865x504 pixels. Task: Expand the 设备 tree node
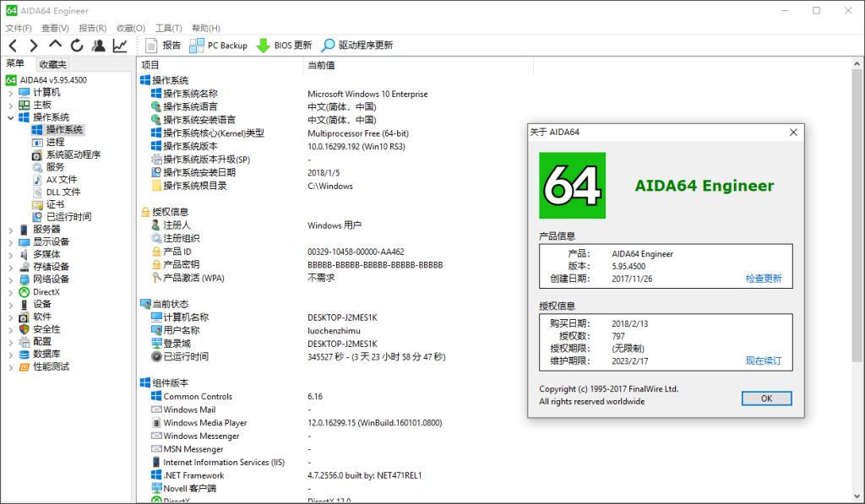pos(10,305)
